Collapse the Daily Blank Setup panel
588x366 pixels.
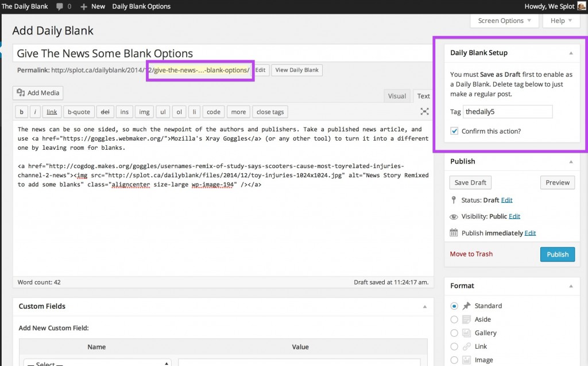click(571, 53)
